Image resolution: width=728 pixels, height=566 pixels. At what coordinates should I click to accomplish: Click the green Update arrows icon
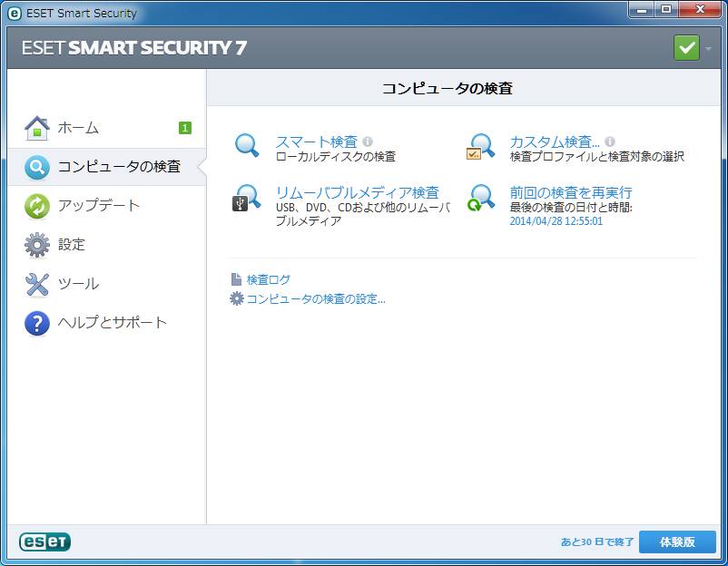click(37, 206)
